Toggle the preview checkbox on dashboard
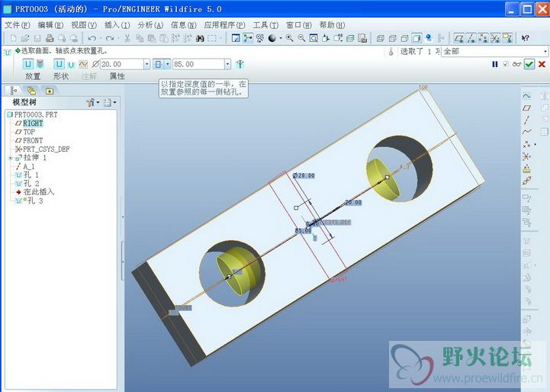550x392 pixels. pos(506,64)
